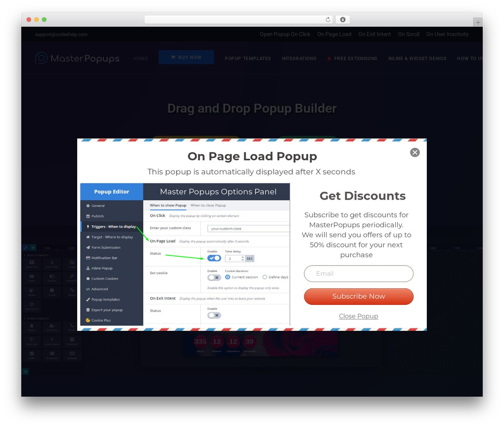Screen dimensions: 504x427
Task: Click the Advanced code icon
Action: 88,289
